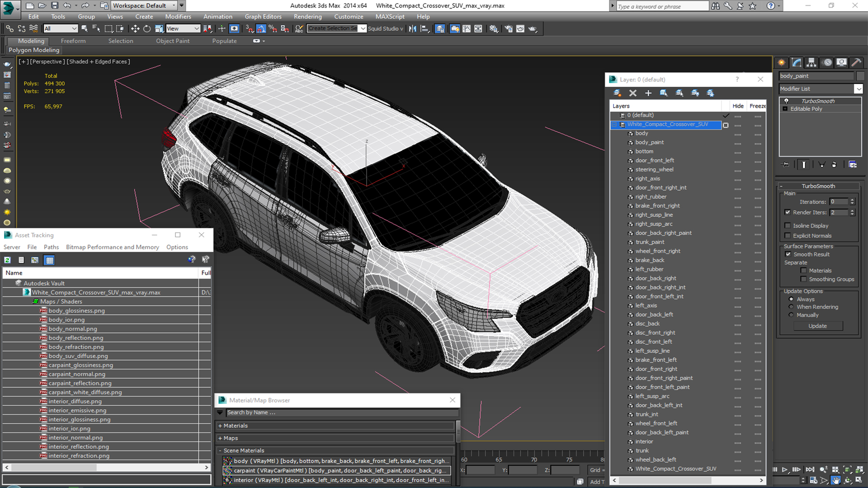
Task: Open the Create command panel tab
Action: pyautogui.click(x=781, y=62)
